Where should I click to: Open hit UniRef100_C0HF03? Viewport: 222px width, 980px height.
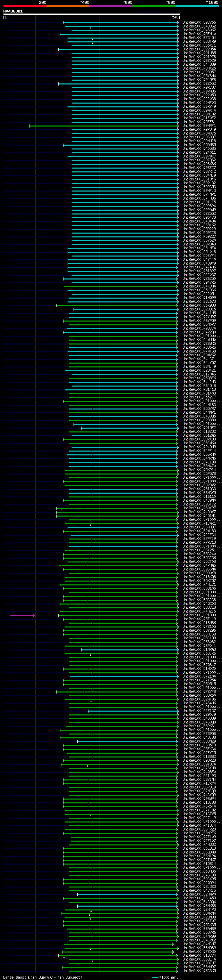coord(199,103)
